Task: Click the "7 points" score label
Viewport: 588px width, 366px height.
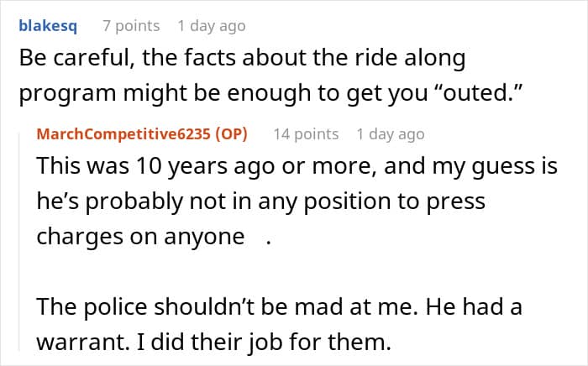Action: tap(130, 26)
